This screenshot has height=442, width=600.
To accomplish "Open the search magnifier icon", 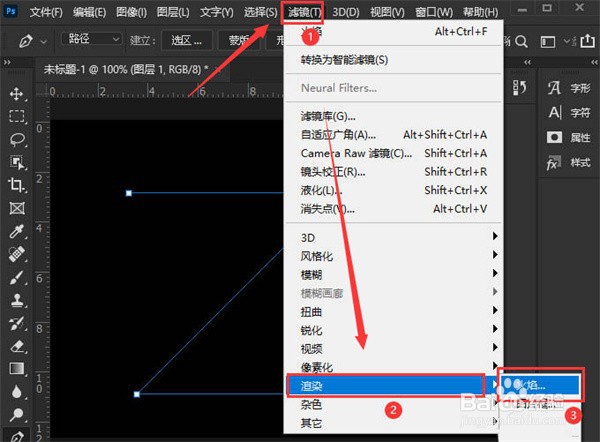I will (x=521, y=41).
